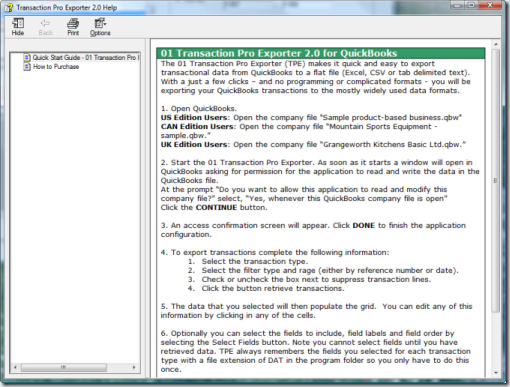Viewport: 510px width, 387px height.
Task: Click the bold word 'DONE'
Action: tap(364, 226)
